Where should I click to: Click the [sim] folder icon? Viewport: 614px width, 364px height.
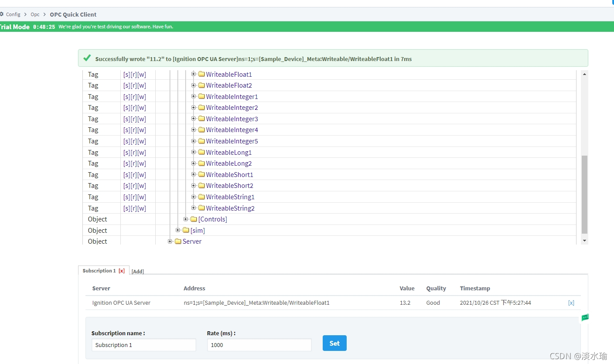click(x=186, y=230)
